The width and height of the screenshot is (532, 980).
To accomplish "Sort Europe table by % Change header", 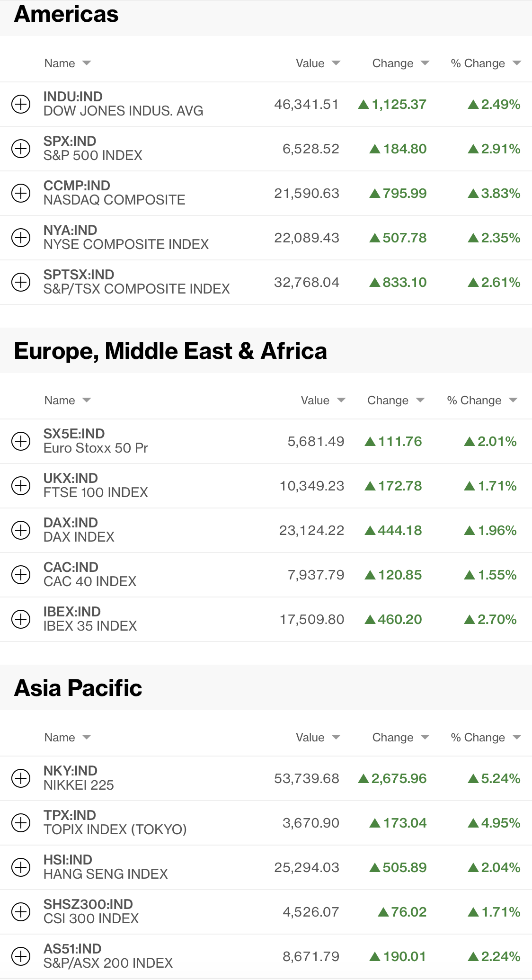I will pyautogui.click(x=474, y=401).
